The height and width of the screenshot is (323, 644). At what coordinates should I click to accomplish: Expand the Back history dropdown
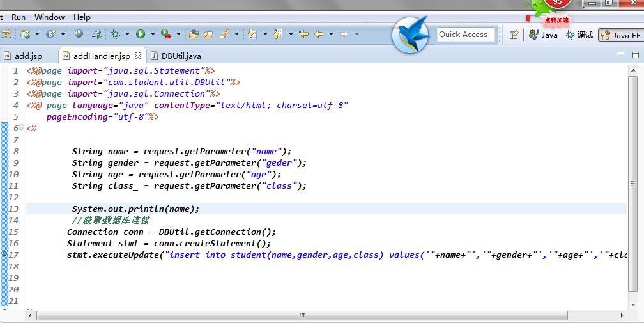[331, 34]
